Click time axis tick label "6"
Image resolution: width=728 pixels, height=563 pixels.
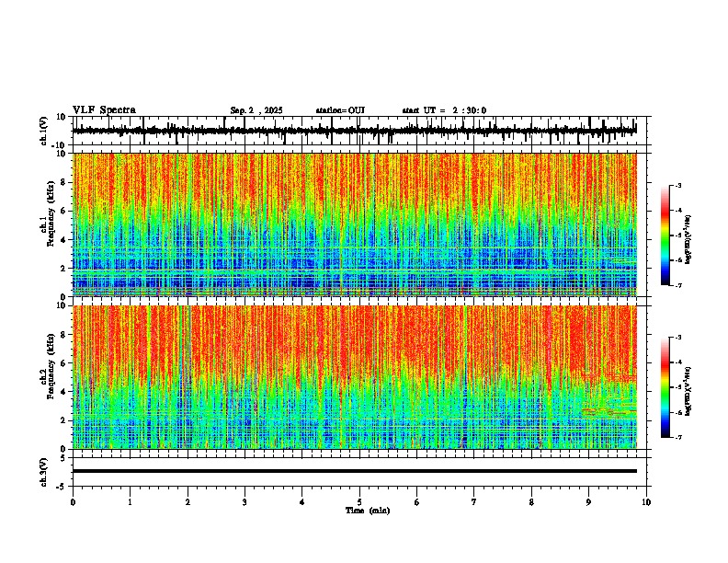point(417,502)
